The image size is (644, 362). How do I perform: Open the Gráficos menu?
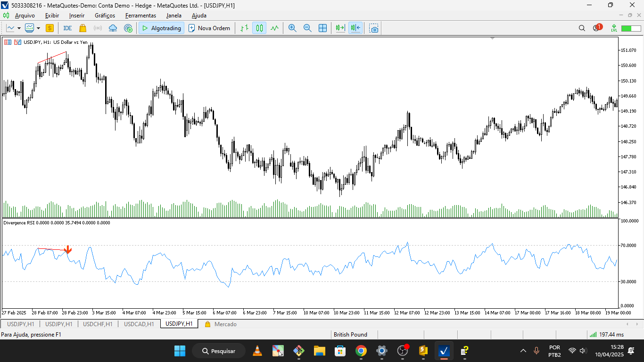click(x=104, y=15)
